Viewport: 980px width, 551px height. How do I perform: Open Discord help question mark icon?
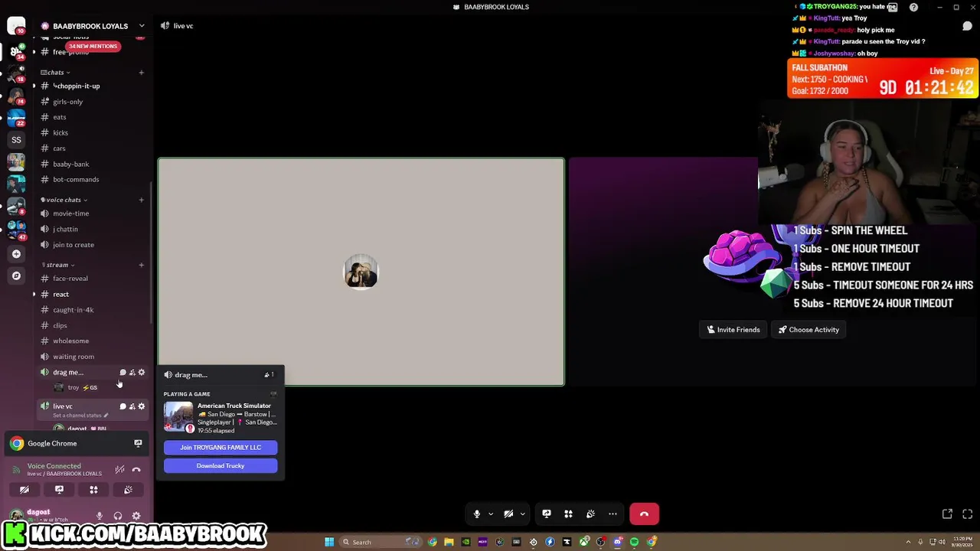pyautogui.click(x=913, y=7)
